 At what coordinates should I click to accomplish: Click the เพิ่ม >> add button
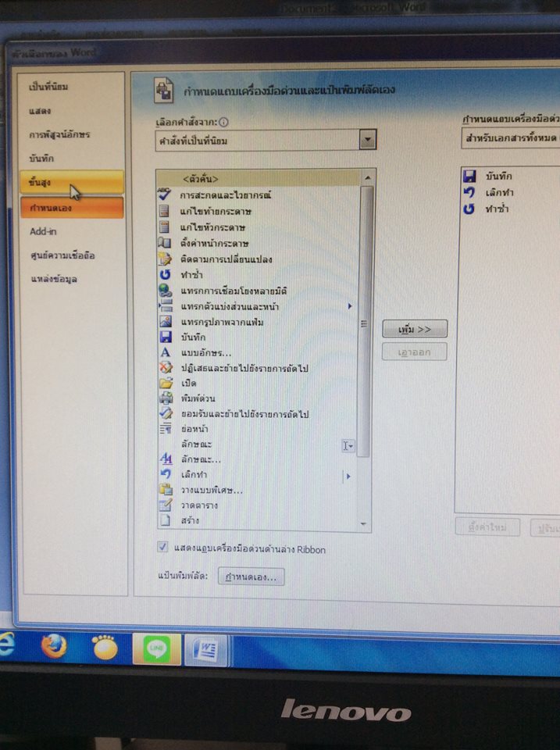point(415,329)
